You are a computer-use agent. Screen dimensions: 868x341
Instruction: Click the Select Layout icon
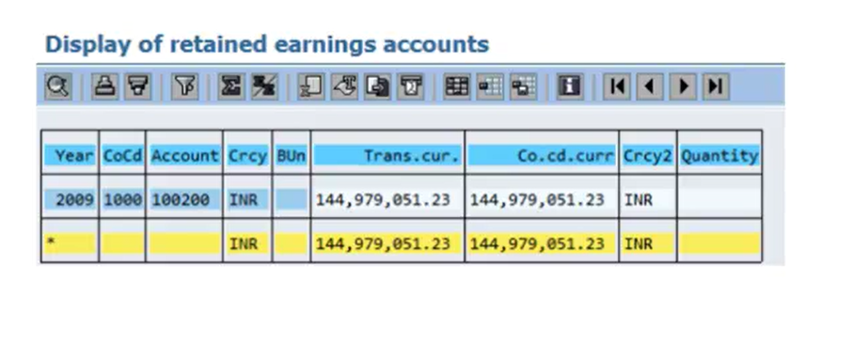[490, 86]
